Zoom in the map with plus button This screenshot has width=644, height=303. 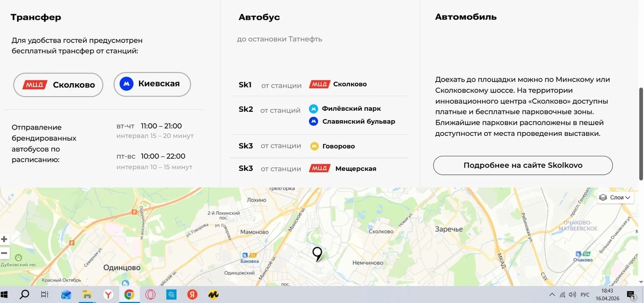coord(4,240)
